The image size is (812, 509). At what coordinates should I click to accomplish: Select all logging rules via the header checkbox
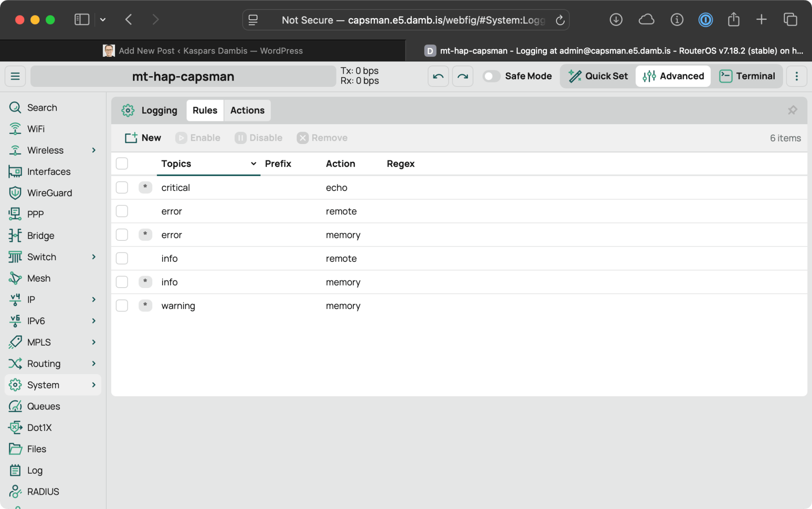click(122, 163)
